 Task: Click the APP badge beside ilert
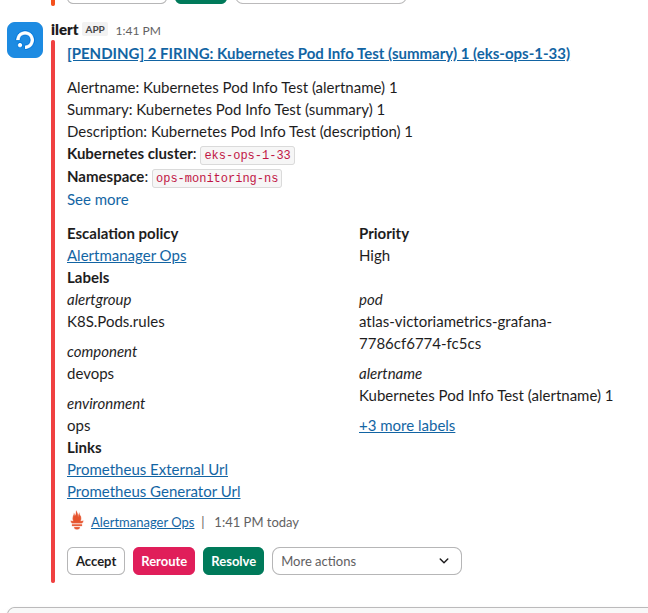(95, 30)
